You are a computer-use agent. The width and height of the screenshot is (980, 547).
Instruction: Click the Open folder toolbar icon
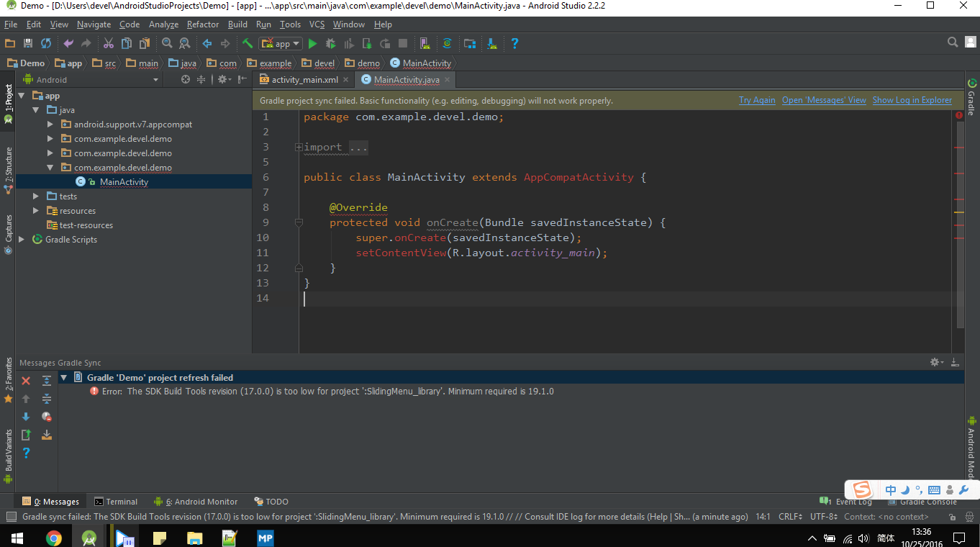(10, 43)
